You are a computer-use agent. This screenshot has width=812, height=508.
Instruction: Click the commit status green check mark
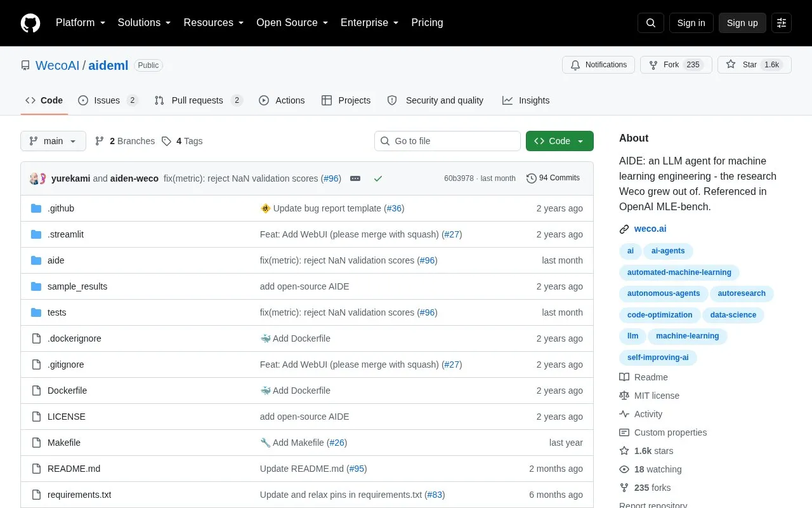point(378,178)
